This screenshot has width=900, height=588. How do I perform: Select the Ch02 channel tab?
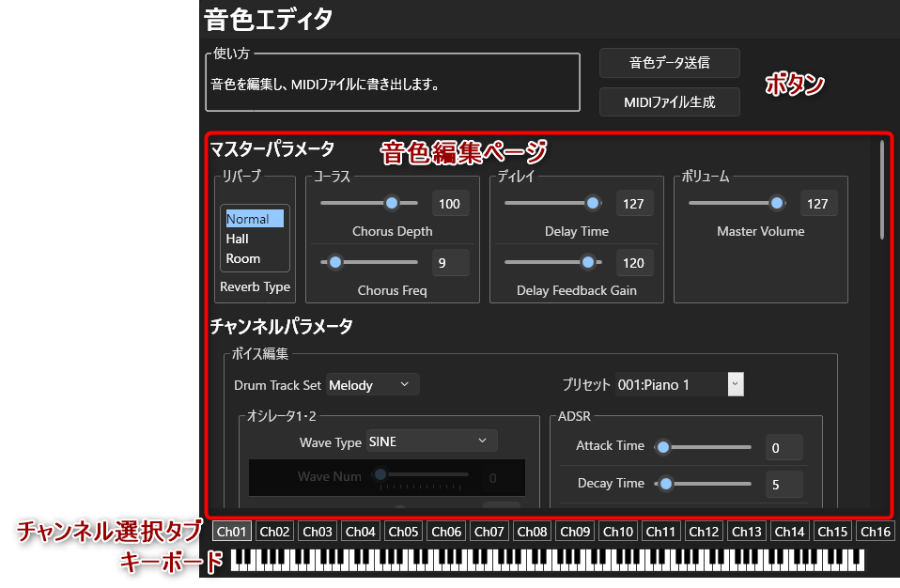(x=274, y=532)
